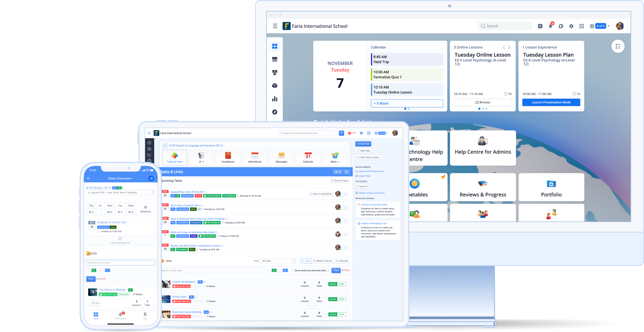Viewport: 644px width, 332px height.
Task: Open the All Units view dropdown
Action: point(278,261)
